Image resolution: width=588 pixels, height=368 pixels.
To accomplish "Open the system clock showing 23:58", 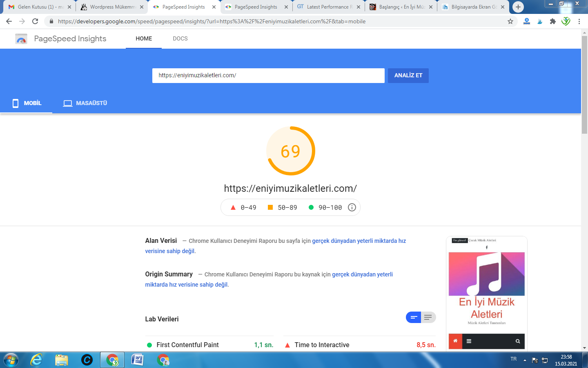I will pyautogui.click(x=566, y=360).
